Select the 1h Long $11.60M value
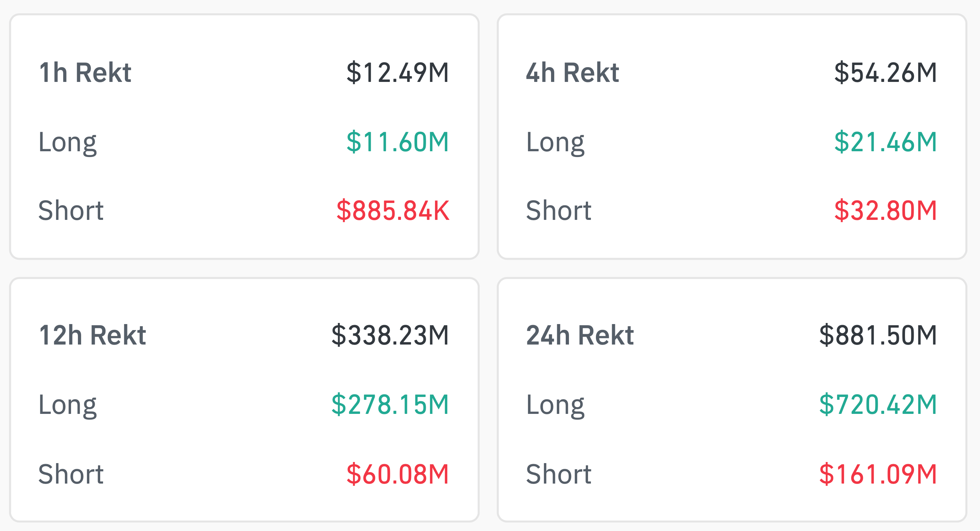This screenshot has width=980, height=531. (397, 142)
